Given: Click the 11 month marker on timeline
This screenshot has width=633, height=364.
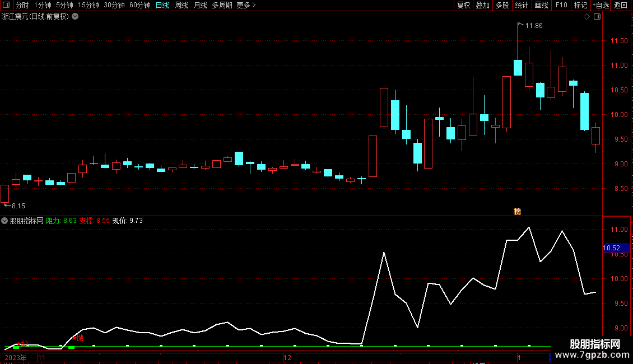Looking at the screenshot, I should click(41, 358).
